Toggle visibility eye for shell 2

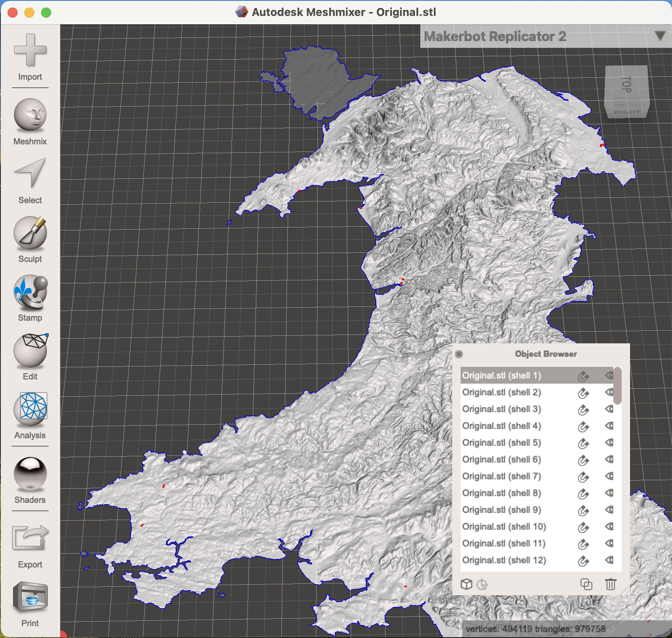click(609, 392)
